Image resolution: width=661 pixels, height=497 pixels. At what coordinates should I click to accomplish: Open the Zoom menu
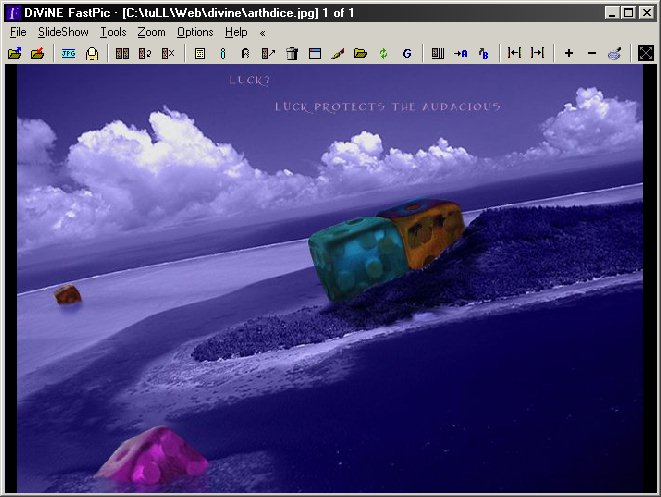[x=152, y=32]
